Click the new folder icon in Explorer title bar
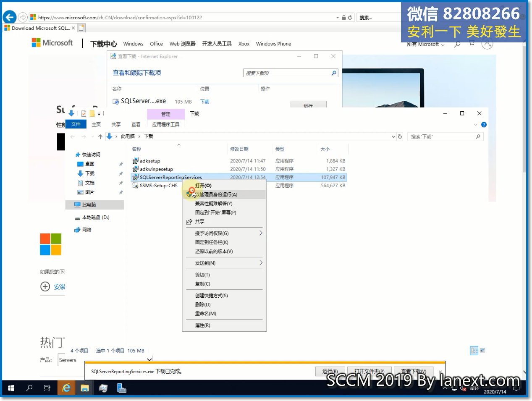 pyautogui.click(x=92, y=113)
